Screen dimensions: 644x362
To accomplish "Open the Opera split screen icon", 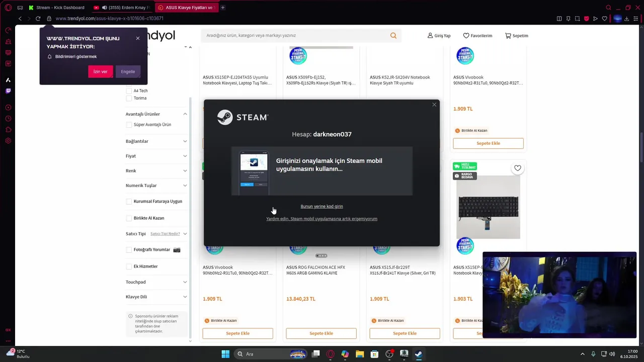I will [x=559, y=19].
